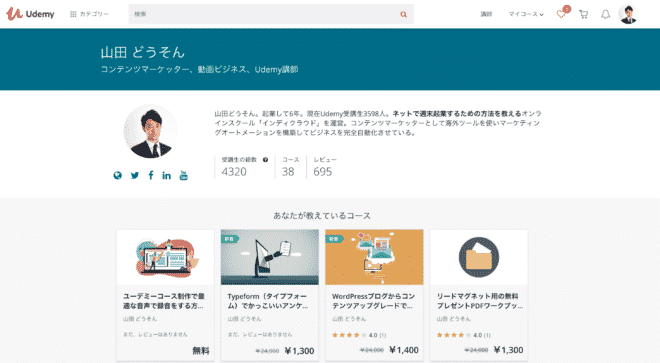660x363 pixels.
Task: Open course title ユーデミーコース制作で最適な音声
Action: click(x=164, y=301)
